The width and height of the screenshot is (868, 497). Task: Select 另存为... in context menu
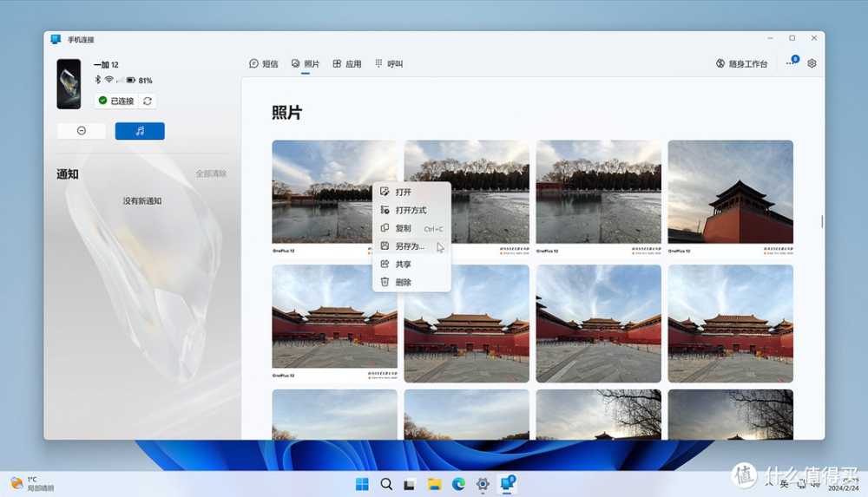[x=411, y=246]
